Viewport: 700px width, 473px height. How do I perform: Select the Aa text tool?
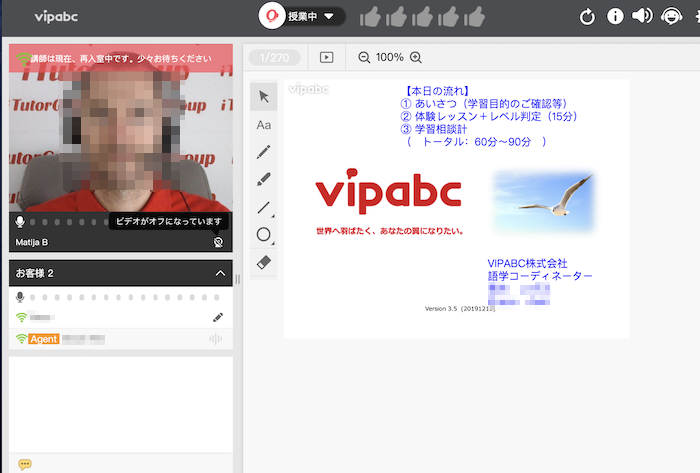point(264,125)
